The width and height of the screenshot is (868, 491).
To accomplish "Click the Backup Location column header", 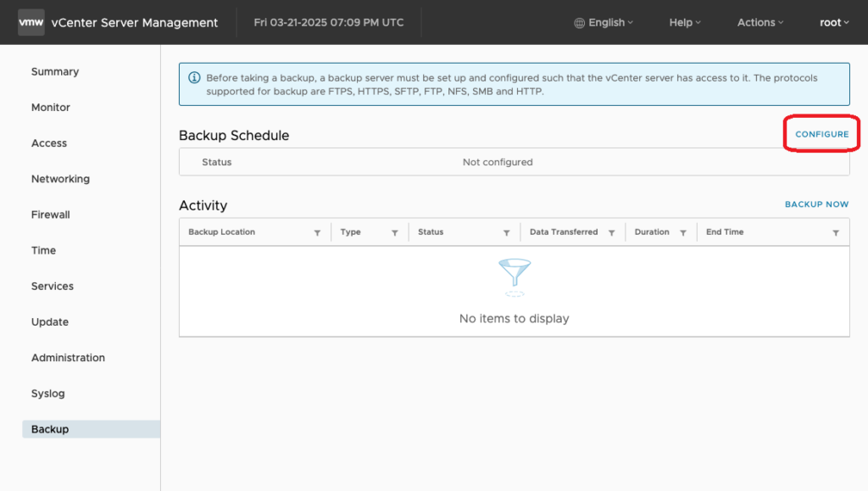I will click(222, 232).
